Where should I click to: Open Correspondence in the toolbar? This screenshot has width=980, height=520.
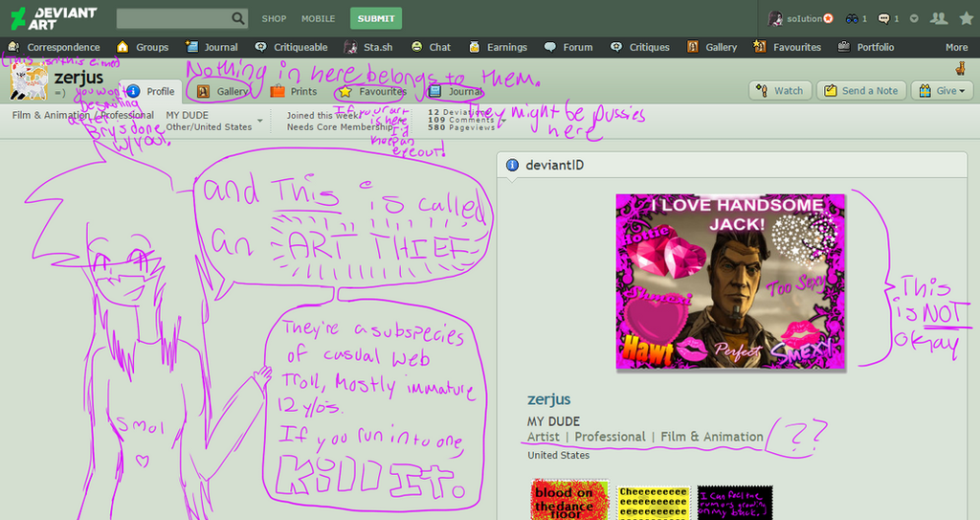[54, 47]
